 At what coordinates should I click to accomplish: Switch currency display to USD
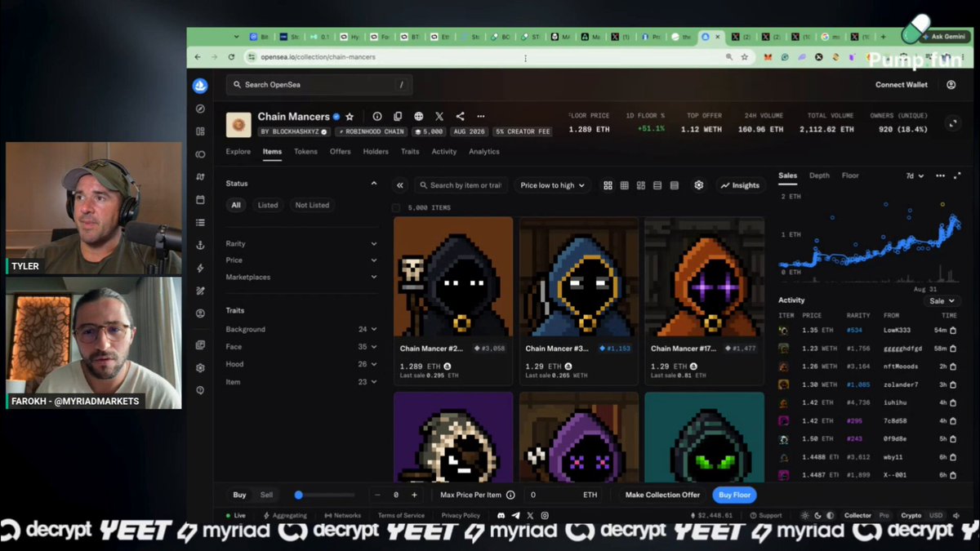point(936,516)
